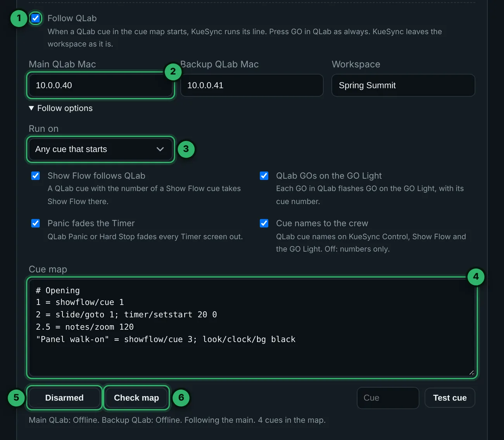Click the Test cue button

tap(450, 398)
